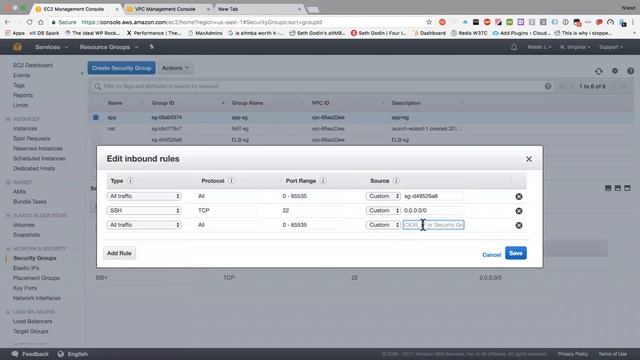Save the inbound rules
This screenshot has width=640, height=360.
[x=516, y=253]
